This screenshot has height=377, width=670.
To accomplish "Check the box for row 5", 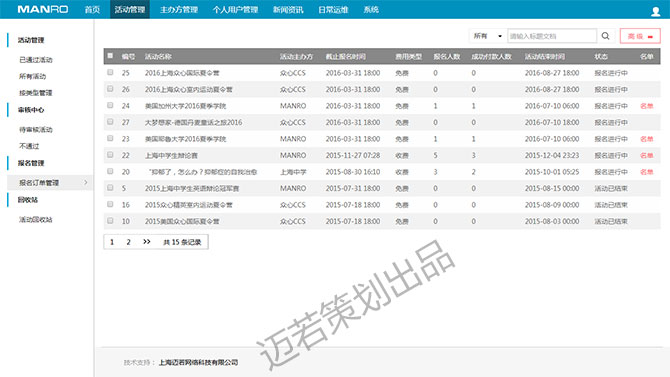I will pos(110,188).
